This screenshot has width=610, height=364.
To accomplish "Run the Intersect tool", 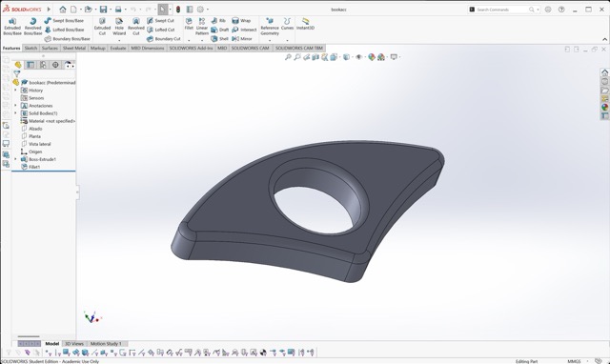I will coord(244,30).
